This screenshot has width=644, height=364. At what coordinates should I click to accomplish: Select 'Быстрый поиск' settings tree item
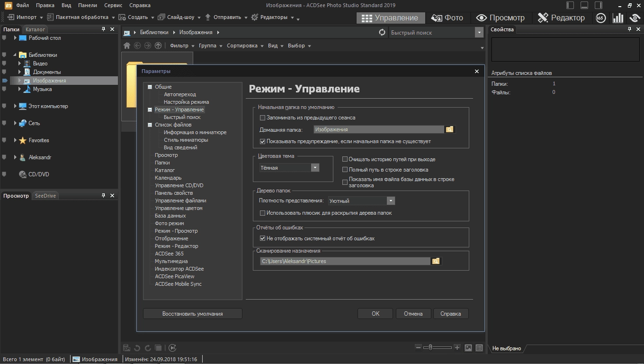(x=182, y=117)
